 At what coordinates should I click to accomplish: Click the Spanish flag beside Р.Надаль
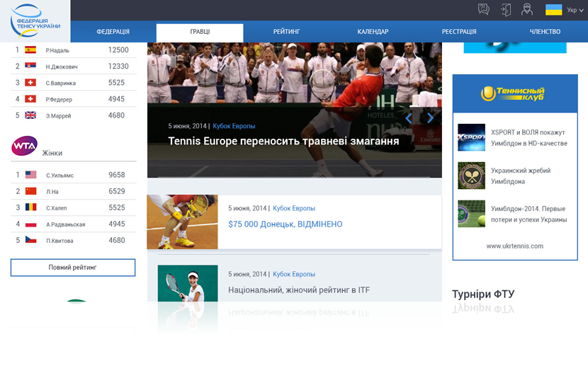[30, 50]
